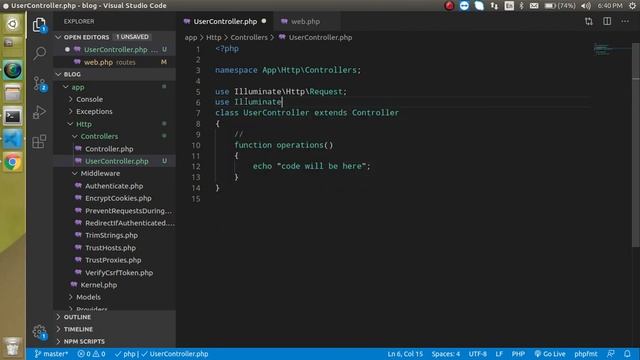
Task: Click the Ln 6, Col 15 cursor position
Action: (x=405, y=354)
